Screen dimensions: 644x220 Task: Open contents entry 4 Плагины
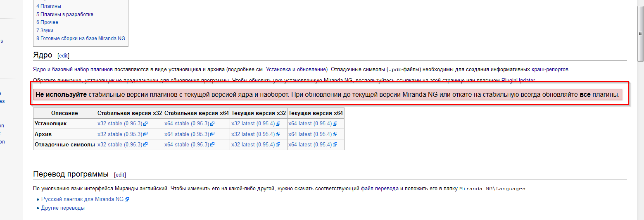tap(49, 6)
